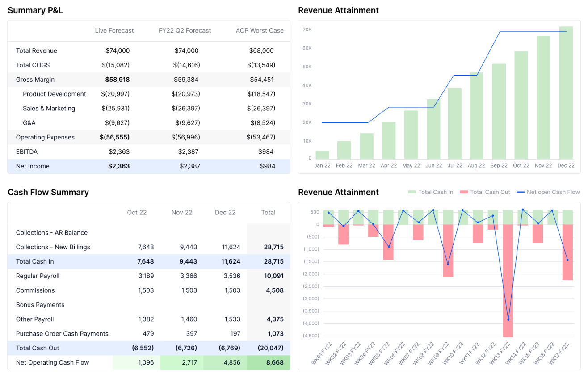
Task: Click the red WK13 FY22 cash out bar
Action: (x=508, y=281)
